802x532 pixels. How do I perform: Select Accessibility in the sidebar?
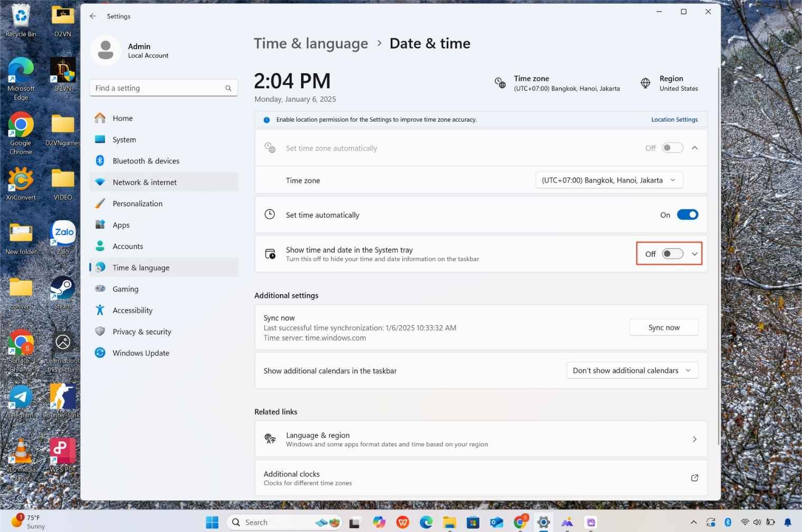pos(132,310)
